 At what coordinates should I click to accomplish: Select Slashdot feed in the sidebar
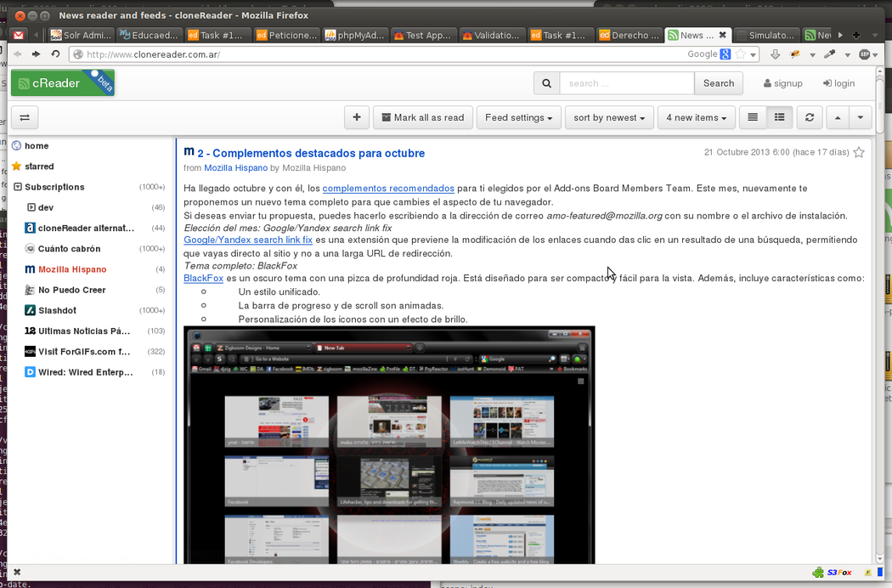point(57,310)
